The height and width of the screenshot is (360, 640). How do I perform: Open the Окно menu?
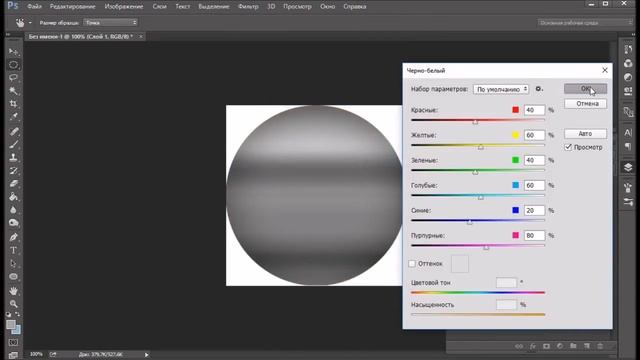click(x=327, y=7)
